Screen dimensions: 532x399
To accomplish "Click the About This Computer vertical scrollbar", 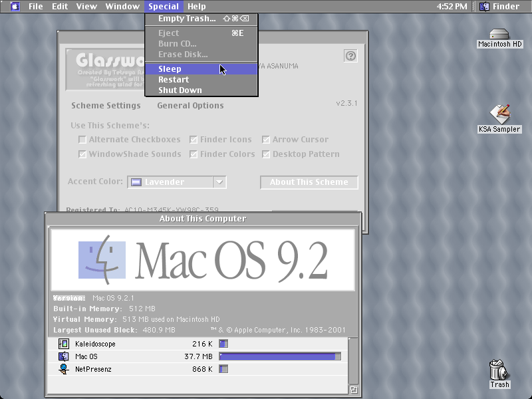I will point(353,361).
